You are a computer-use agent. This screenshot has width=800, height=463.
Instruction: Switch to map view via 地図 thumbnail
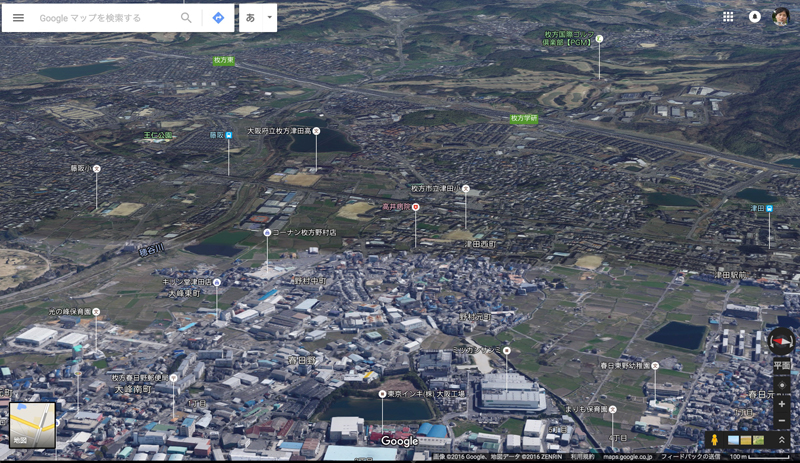click(x=32, y=425)
